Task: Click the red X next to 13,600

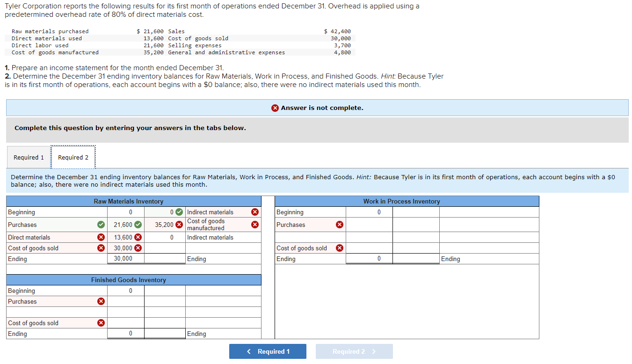Action: coord(138,237)
